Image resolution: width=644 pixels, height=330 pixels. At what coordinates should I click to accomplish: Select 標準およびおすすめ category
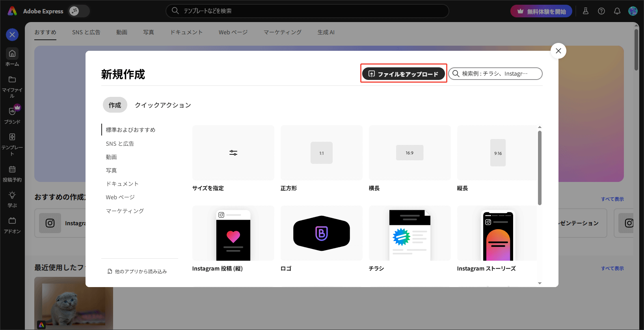(x=130, y=130)
